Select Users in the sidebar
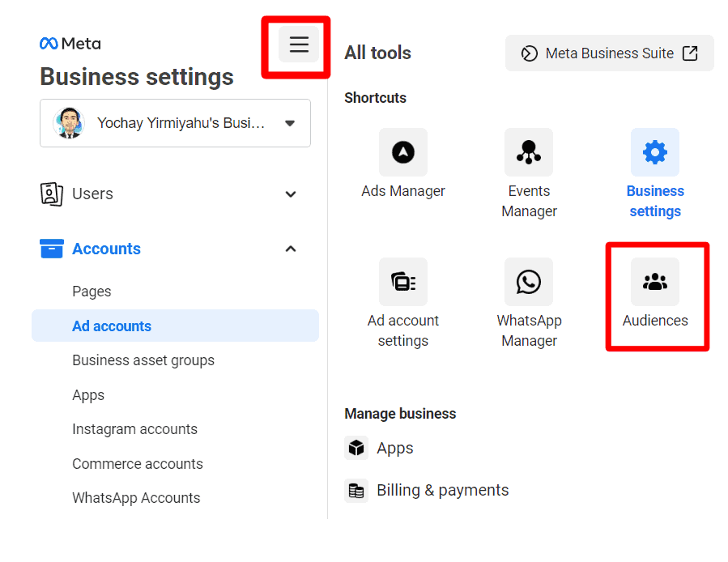 pyautogui.click(x=92, y=194)
